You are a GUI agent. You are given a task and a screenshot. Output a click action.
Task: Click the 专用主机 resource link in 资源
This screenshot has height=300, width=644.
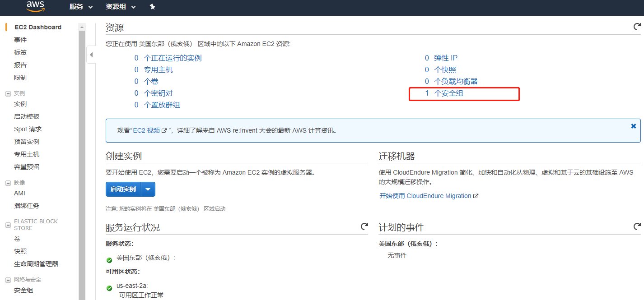[158, 70]
